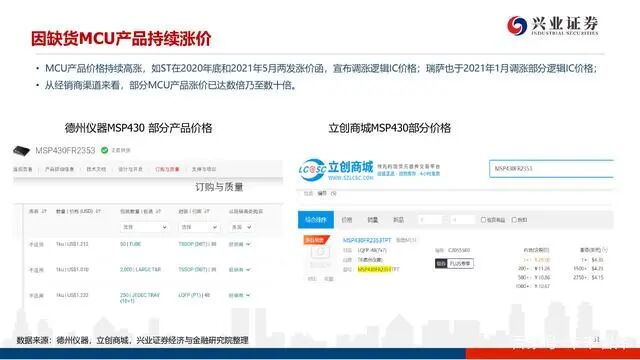The width and height of the screenshot is (640, 360).
Task: Click the yellow highlighted part number
Action: pyautogui.click(x=374, y=269)
